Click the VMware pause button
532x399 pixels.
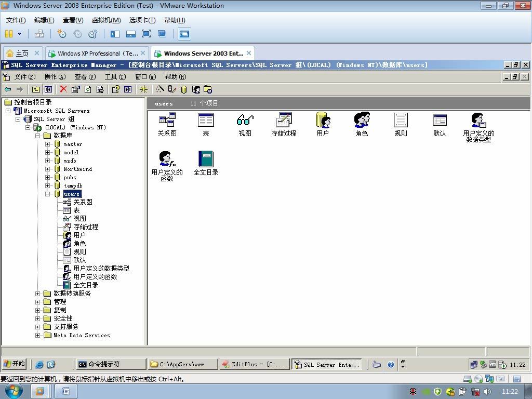(x=9, y=34)
